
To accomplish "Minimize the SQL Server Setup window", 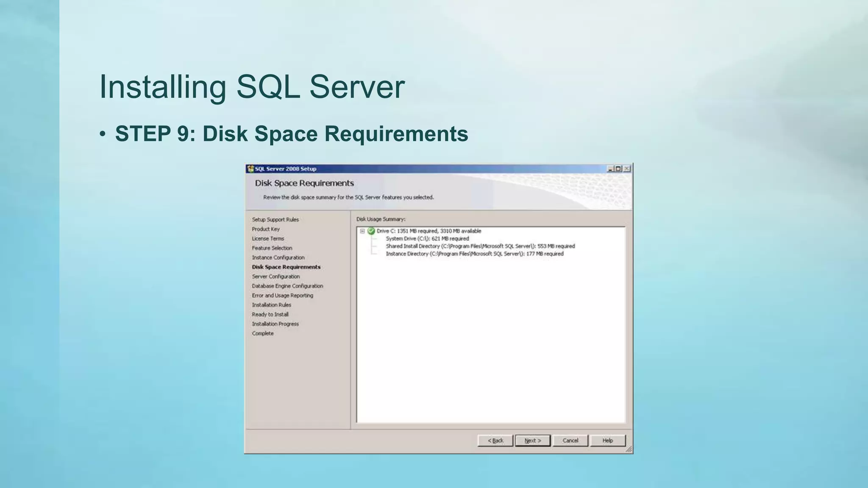I will (610, 169).
